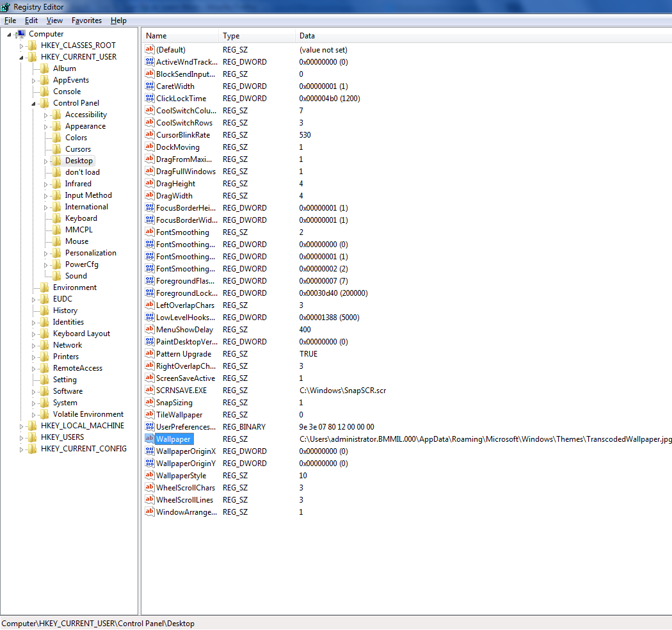Expand the AppEvents key
The image size is (672, 630).
33,81
